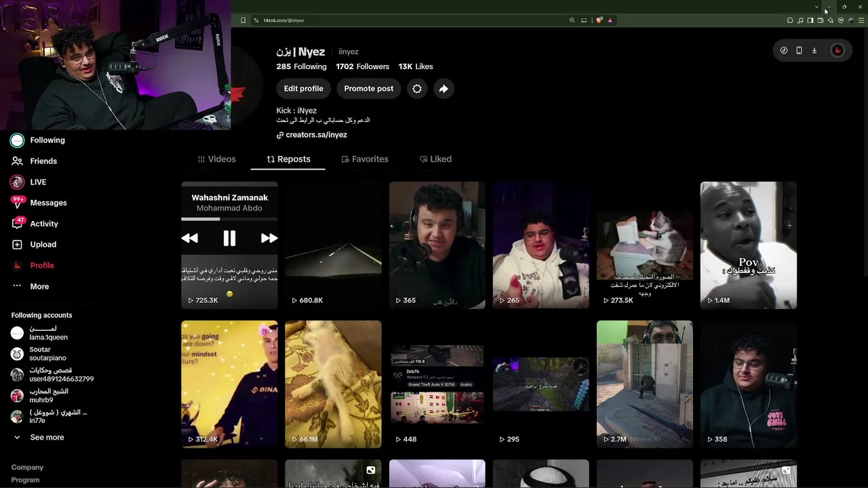Open site settings icon beside the URL
Screen dimensions: 868x488
pos(256,20)
